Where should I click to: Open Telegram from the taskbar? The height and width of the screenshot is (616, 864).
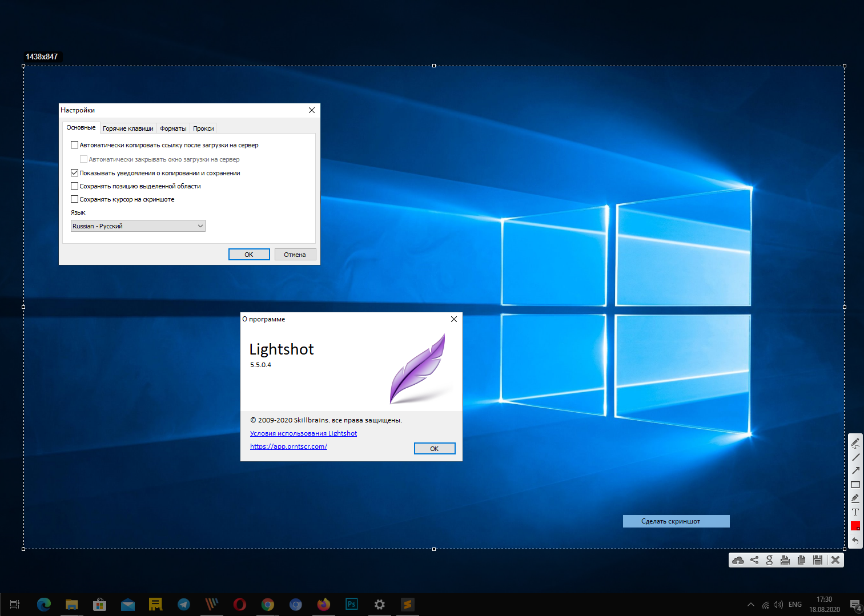184,604
